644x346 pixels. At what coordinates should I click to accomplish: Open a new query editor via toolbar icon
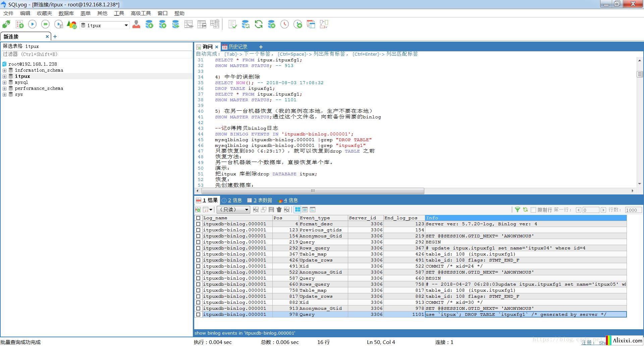(19, 24)
